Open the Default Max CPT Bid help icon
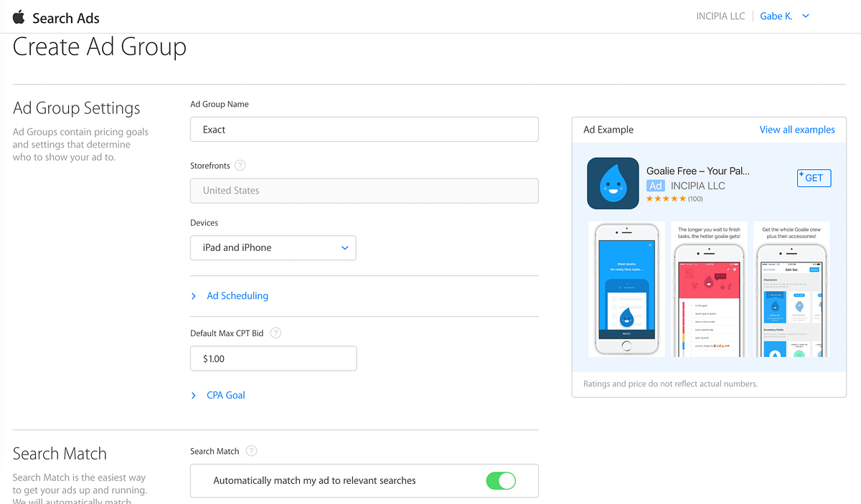The image size is (861, 504). [276, 333]
